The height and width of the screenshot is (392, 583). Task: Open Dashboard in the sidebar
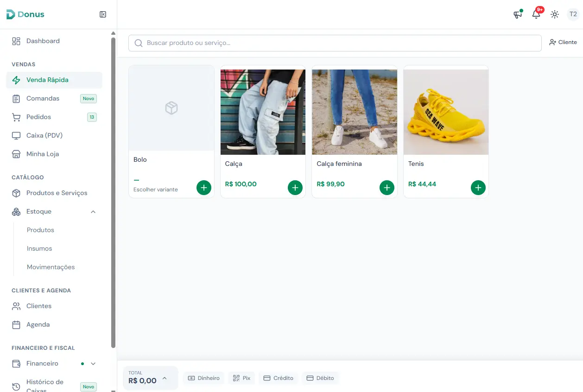point(54,41)
